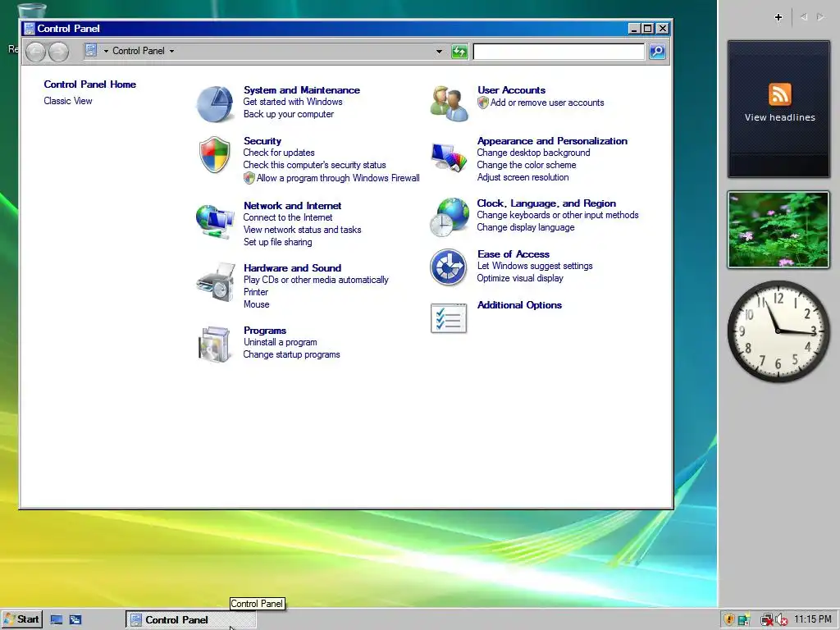Click the 11:15 PM taskbar clock
Image resolution: width=840 pixels, height=630 pixels.
(813, 619)
